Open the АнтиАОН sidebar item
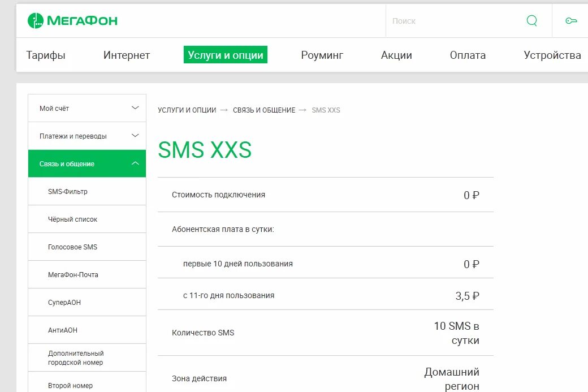This screenshot has width=588, height=392. [x=87, y=330]
